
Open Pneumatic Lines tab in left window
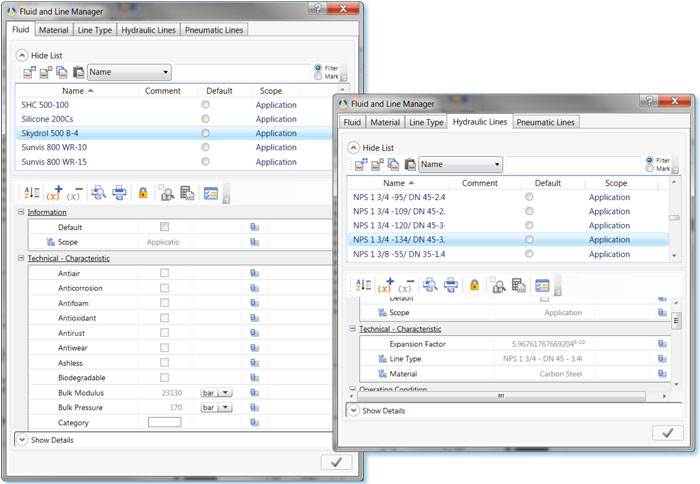click(214, 30)
